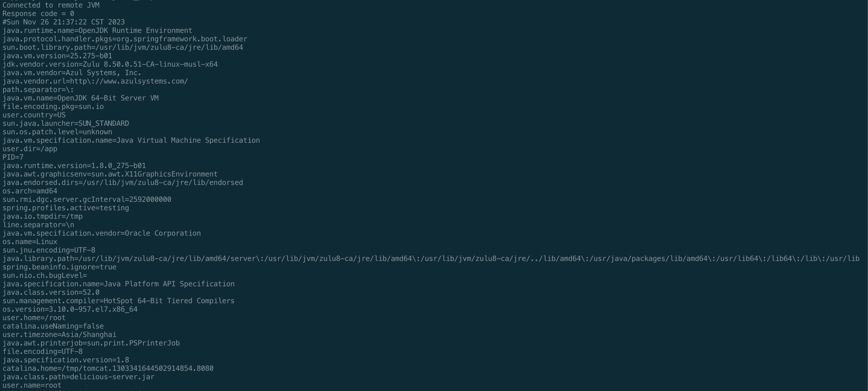This screenshot has width=868, height=391.
Task: Click the PID=7 line
Action: 13,157
